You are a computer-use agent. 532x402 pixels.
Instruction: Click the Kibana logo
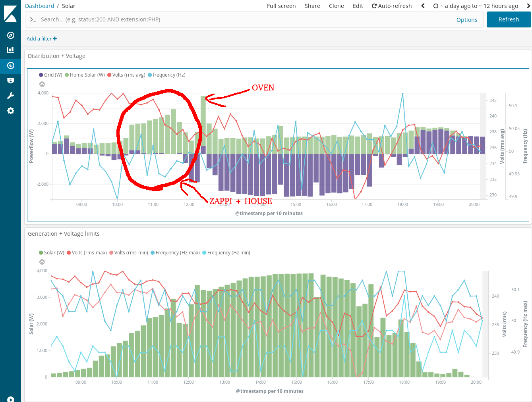tap(10, 13)
